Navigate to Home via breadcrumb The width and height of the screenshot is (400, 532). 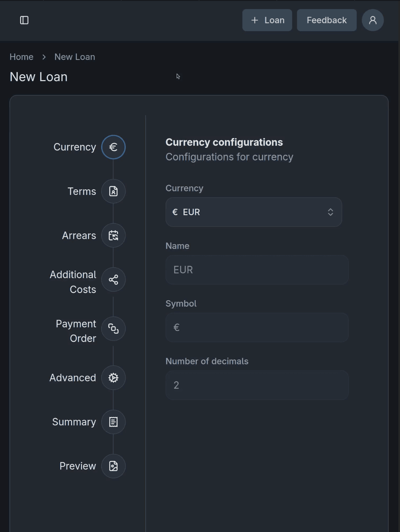coord(21,56)
